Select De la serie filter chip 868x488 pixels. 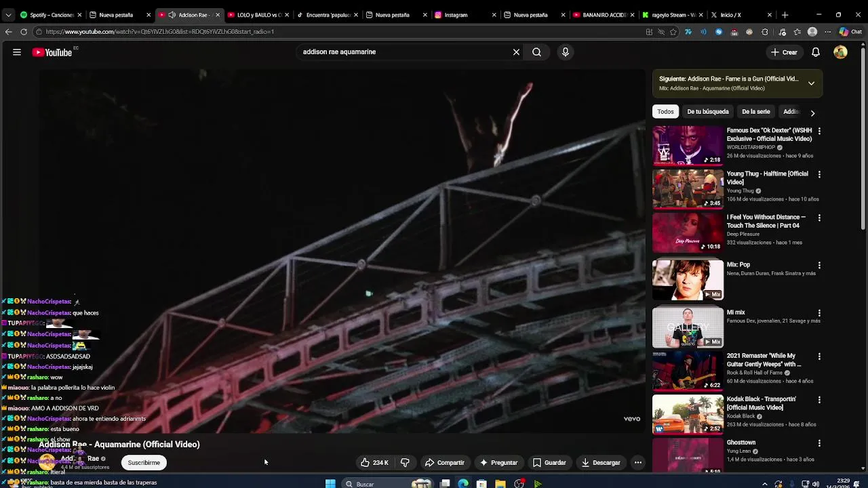pyautogui.click(x=756, y=112)
